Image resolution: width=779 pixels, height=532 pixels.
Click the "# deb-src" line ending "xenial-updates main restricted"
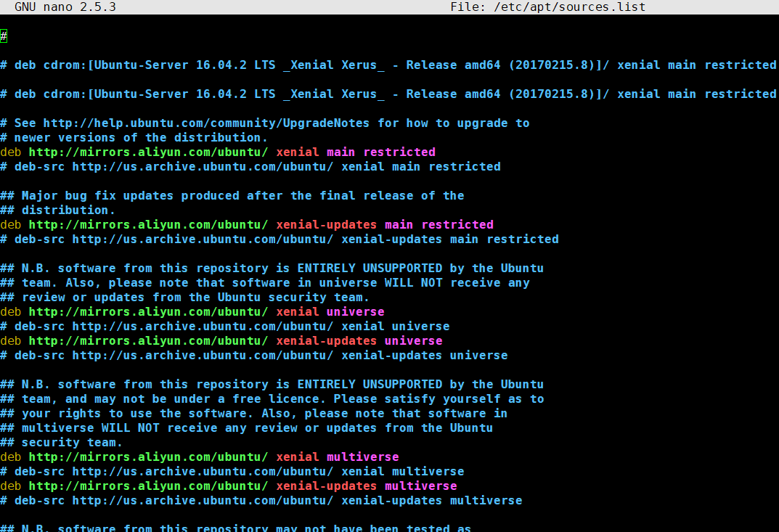click(x=280, y=240)
